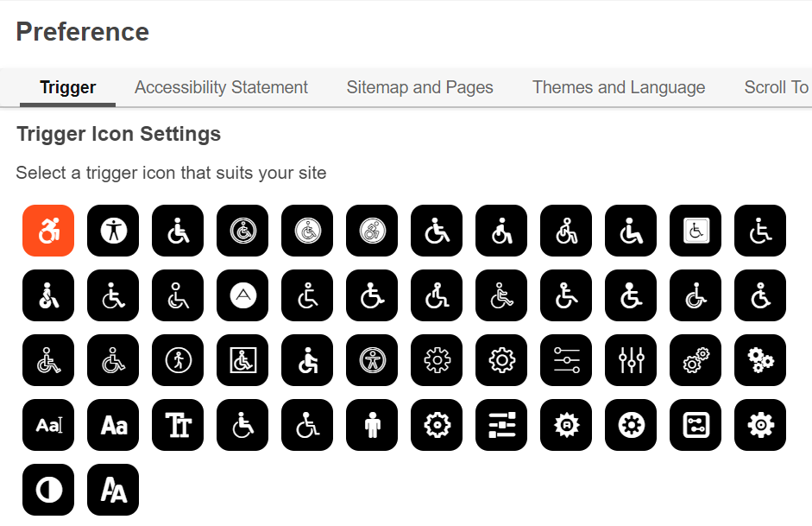Select the walking person in circle icon
Screen dimensions: 812x526
[x=178, y=360]
